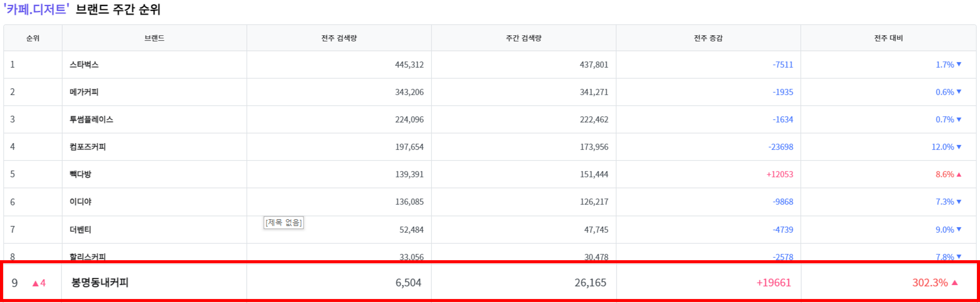Click the -1634 change value
The width and height of the screenshot is (980, 303).
point(783,119)
